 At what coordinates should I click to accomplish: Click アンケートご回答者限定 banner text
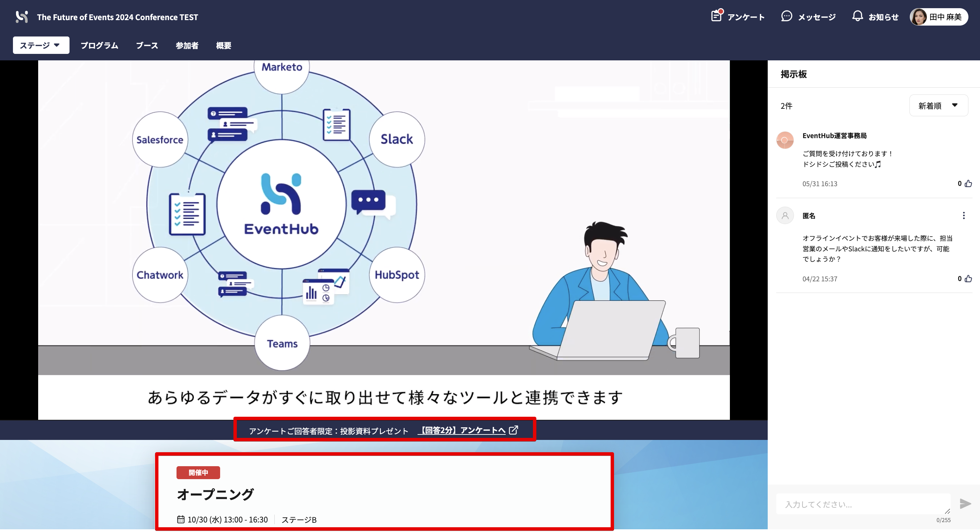tap(328, 431)
